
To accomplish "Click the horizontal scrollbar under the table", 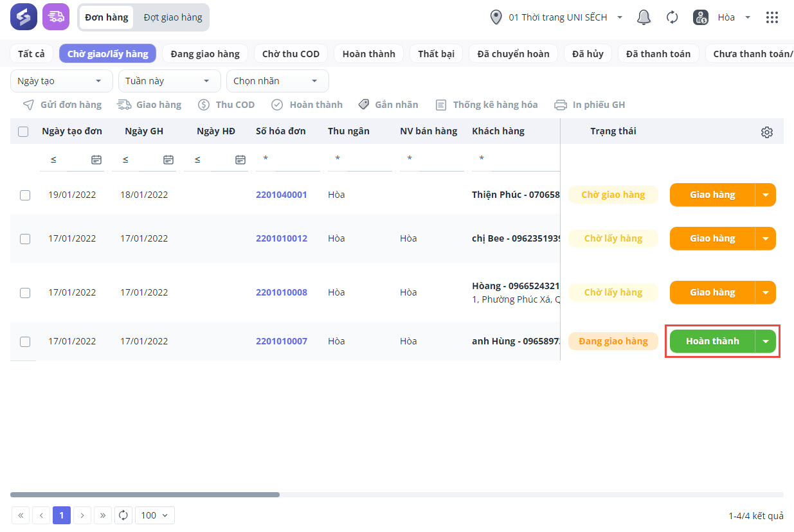I will [145, 495].
